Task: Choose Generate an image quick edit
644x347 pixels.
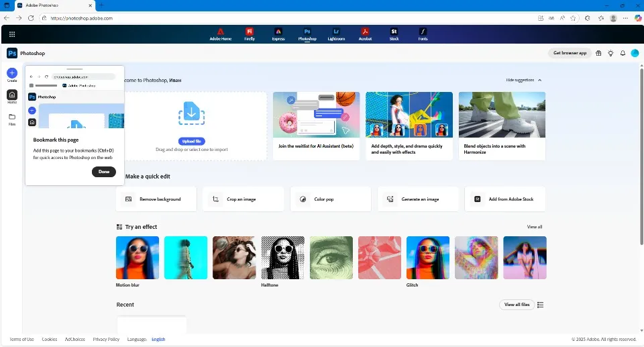Action: pos(418,199)
